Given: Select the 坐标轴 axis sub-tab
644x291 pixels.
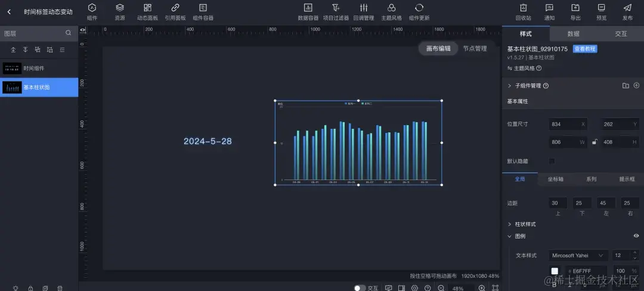Looking at the screenshot, I should pyautogui.click(x=556, y=179).
